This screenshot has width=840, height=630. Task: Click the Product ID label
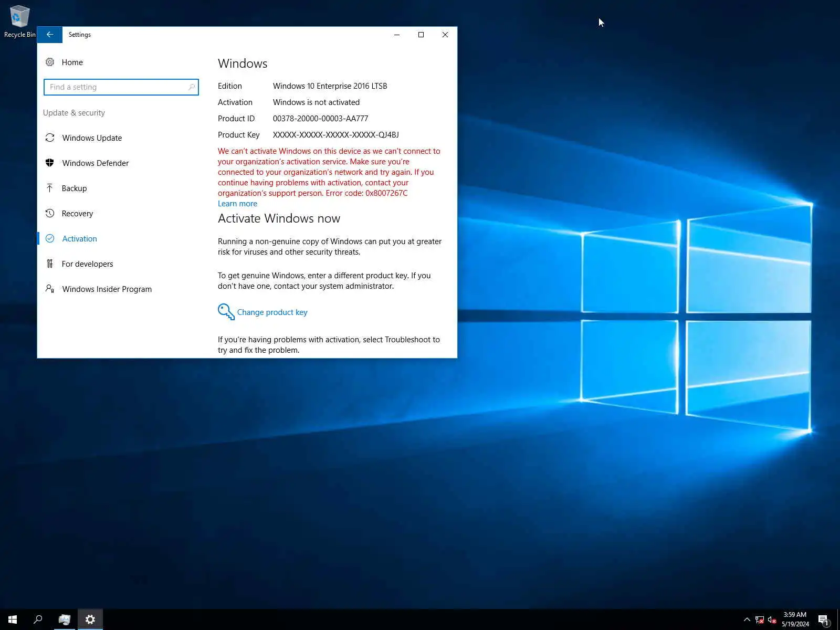(236, 119)
